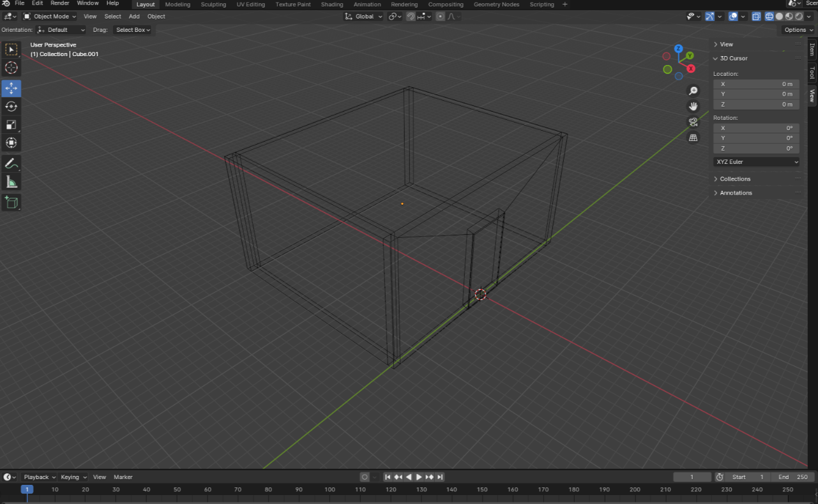The image size is (818, 504).
Task: Toggle proportional editing button
Action: coord(440,17)
